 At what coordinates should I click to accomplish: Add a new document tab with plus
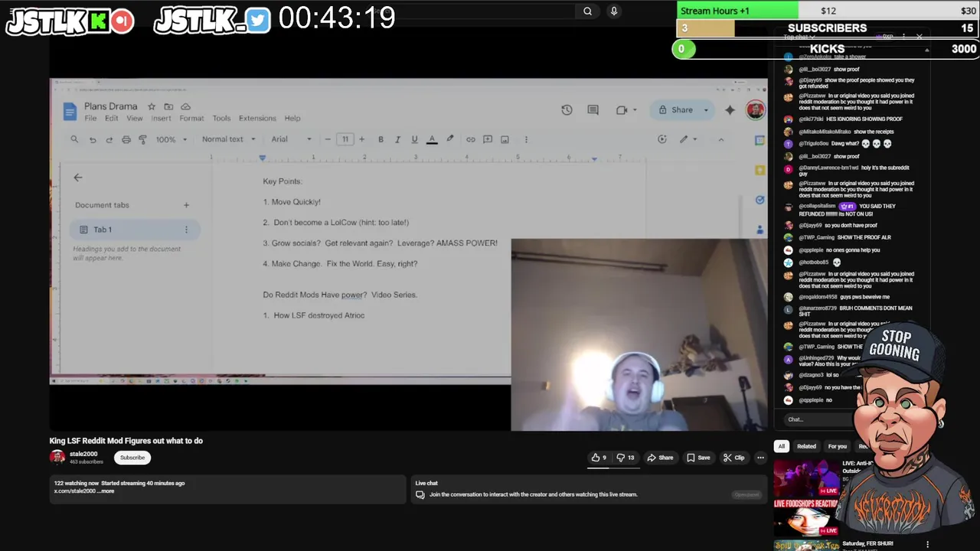(x=186, y=205)
